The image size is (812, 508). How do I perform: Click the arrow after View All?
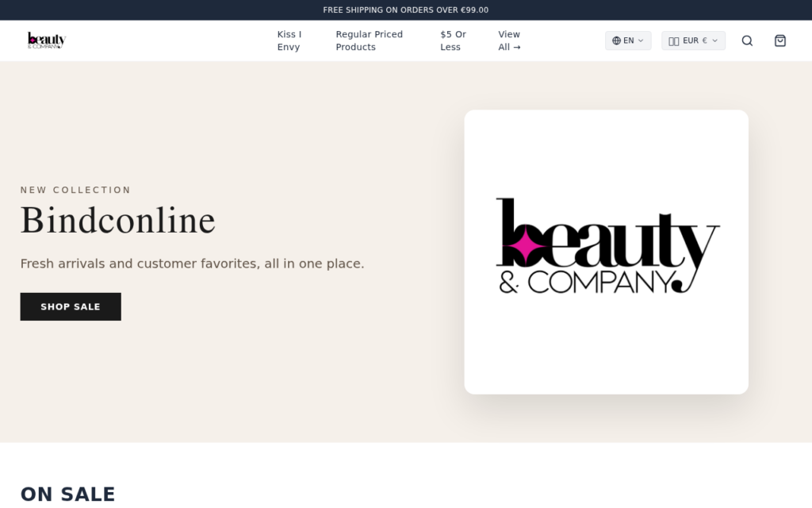(517, 47)
